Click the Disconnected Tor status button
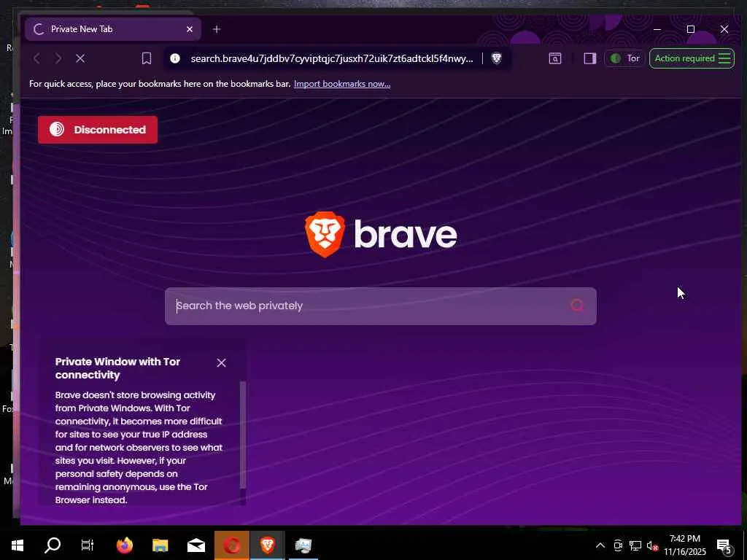Viewport: 747px width, 560px height. click(98, 130)
